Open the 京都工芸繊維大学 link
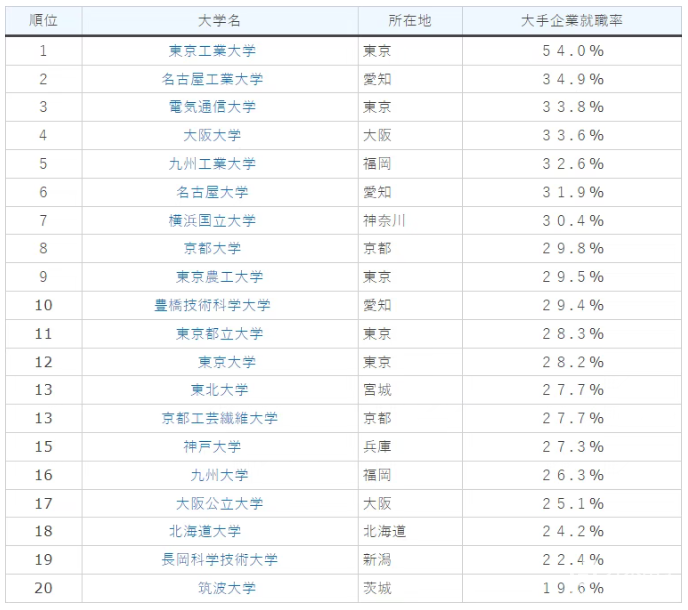The height and width of the screenshot is (610, 688). point(219,418)
